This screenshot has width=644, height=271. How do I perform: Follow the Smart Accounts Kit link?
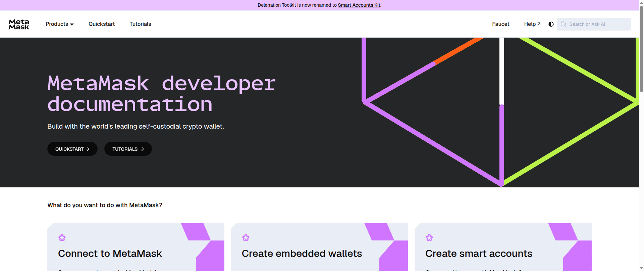(x=359, y=5)
